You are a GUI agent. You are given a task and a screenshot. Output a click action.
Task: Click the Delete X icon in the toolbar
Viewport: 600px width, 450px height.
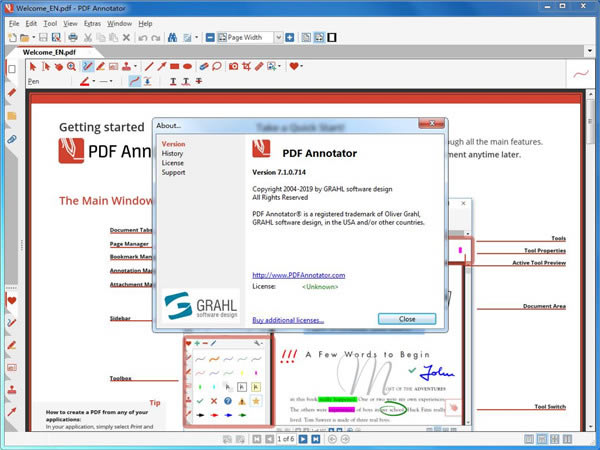click(126, 38)
